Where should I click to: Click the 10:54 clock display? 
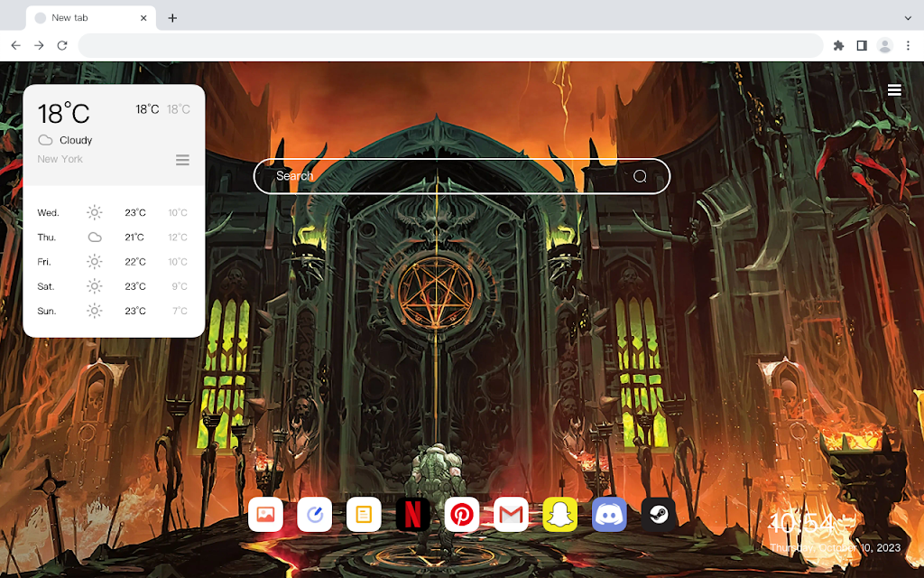(x=801, y=523)
